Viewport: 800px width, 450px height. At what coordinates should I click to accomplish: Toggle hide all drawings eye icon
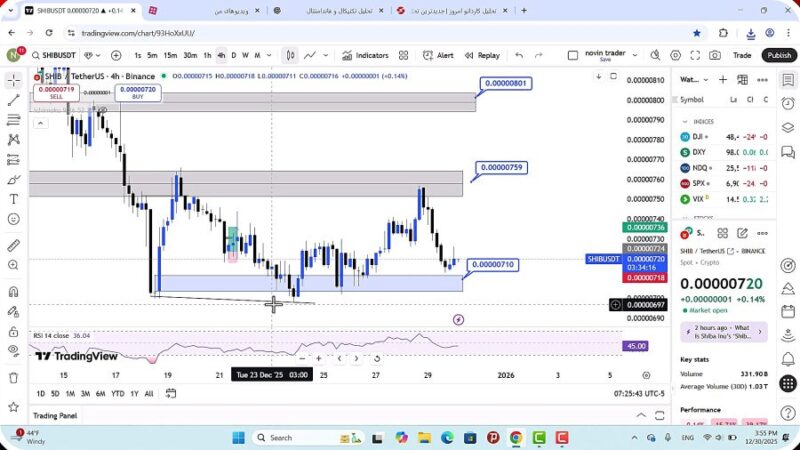(14, 350)
